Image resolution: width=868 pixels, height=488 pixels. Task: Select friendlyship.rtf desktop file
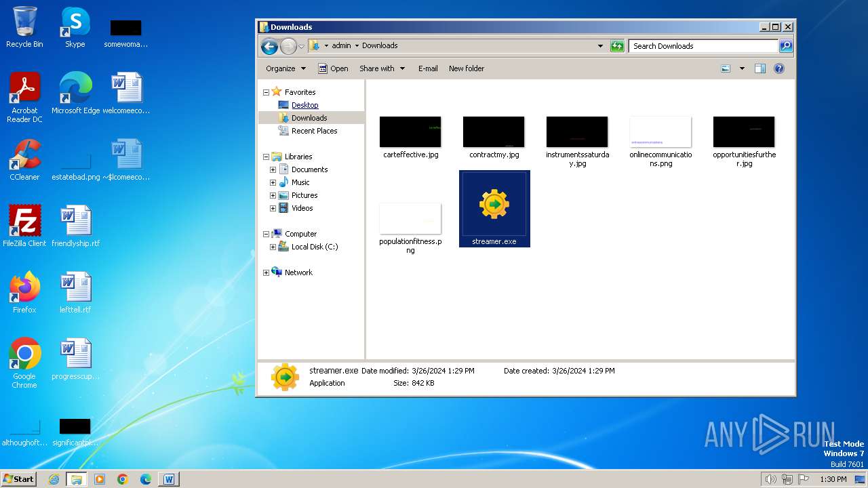click(75, 226)
